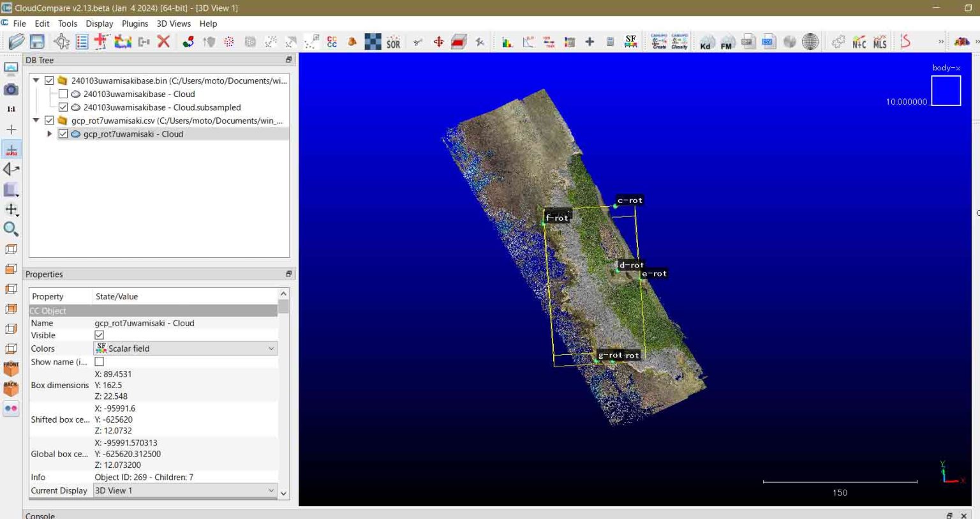
Task: Click the camera snapshot icon in sidebar
Action: [x=11, y=89]
